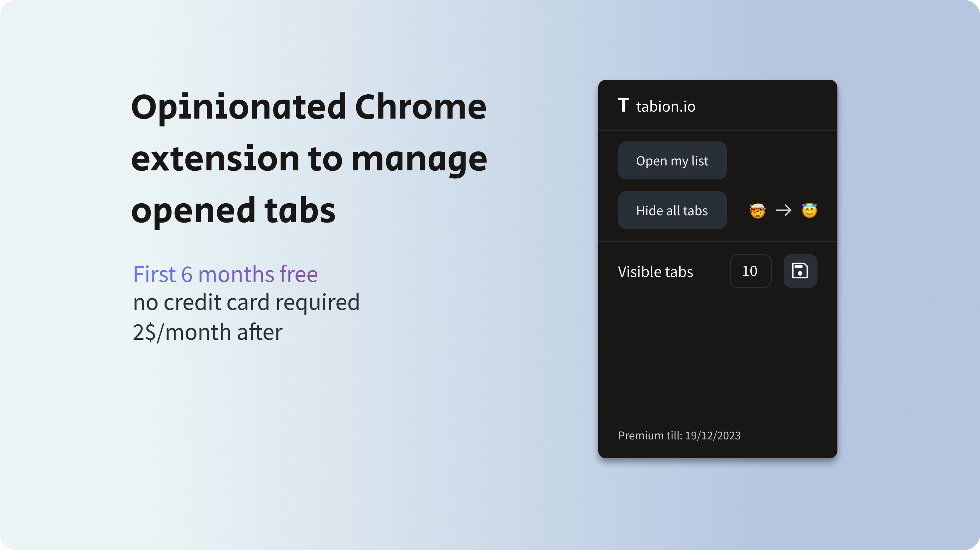Focus the Visible tabs number field
This screenshot has height=550, width=980.
[750, 271]
